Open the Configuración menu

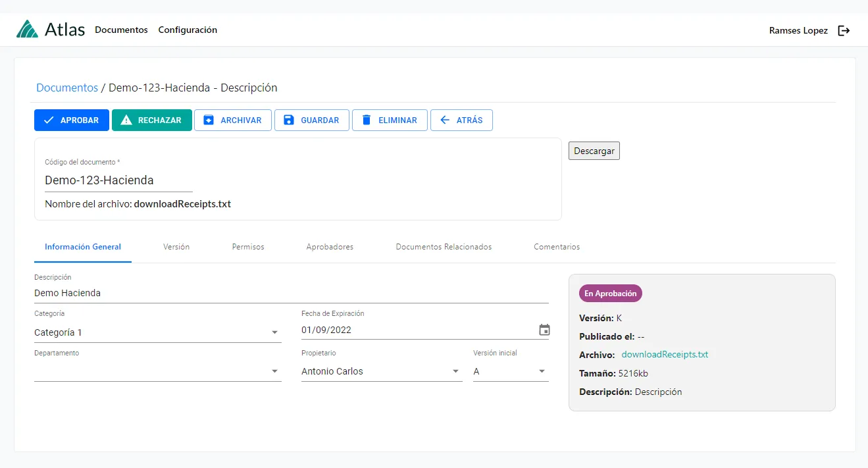[188, 30]
